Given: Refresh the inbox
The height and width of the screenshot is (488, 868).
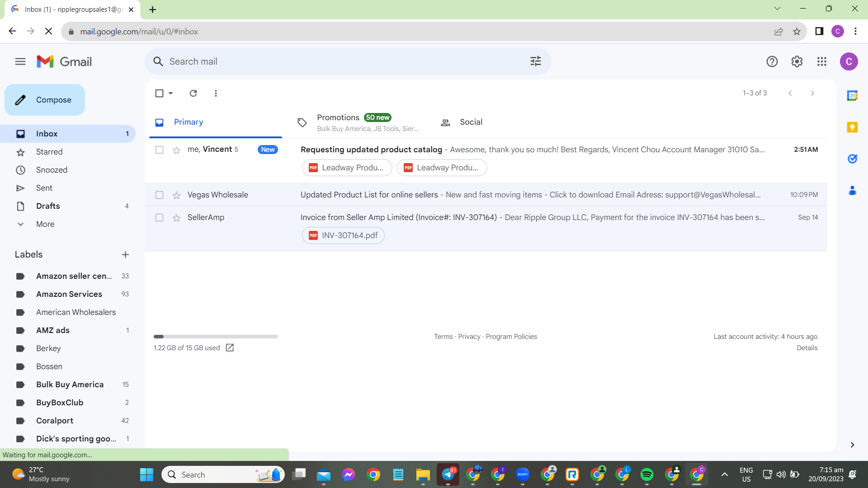Looking at the screenshot, I should click(x=193, y=93).
